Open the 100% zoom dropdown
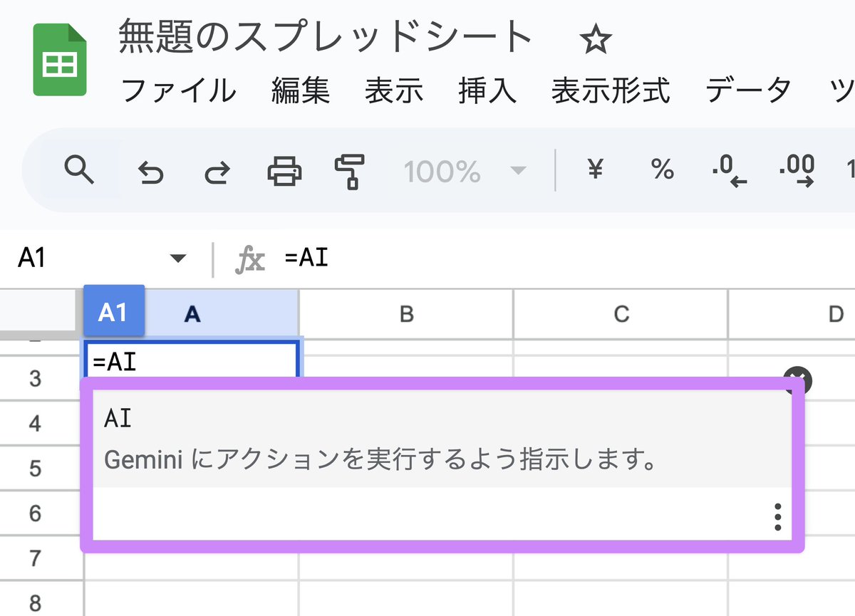The height and width of the screenshot is (616, 855). (465, 171)
